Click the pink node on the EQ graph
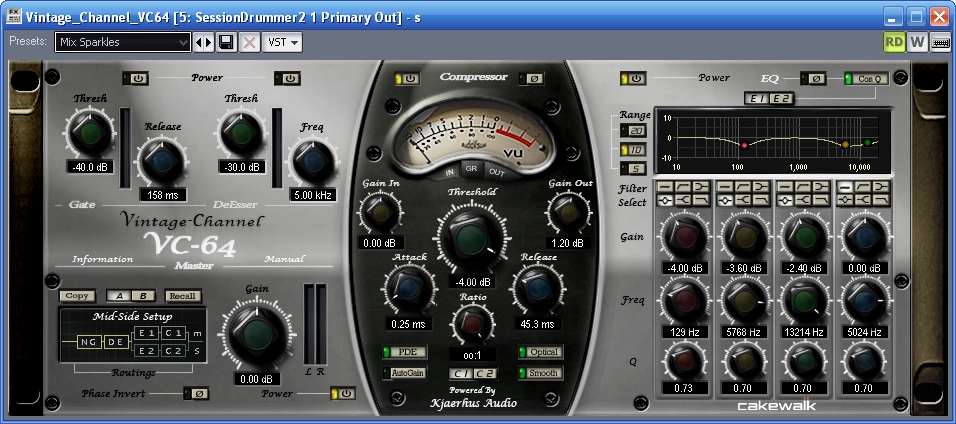 click(x=744, y=145)
